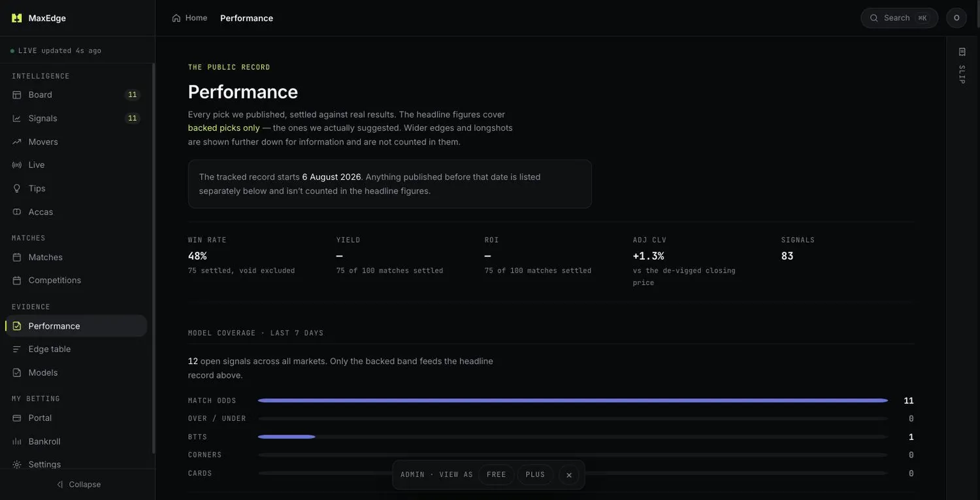
Task: Click the Performance checklist icon
Action: [17, 326]
